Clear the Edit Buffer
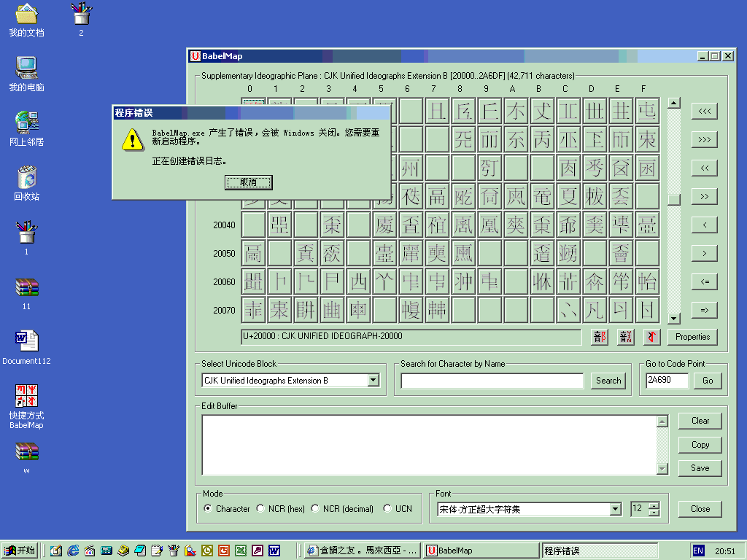Screen dimensions: 747x560 coord(700,421)
